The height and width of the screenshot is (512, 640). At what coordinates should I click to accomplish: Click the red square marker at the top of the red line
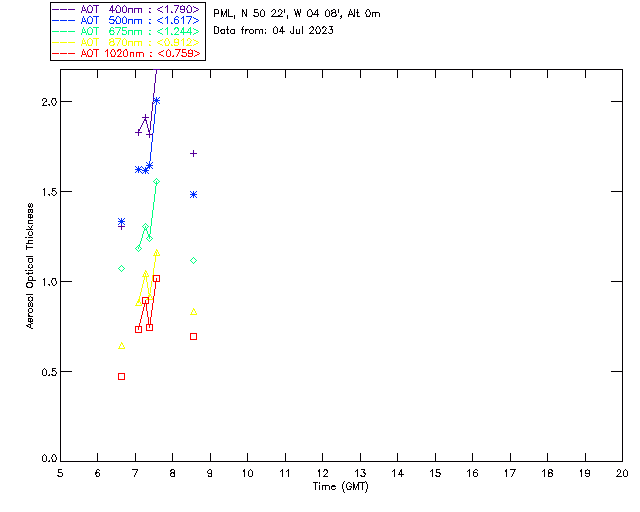pos(156,278)
